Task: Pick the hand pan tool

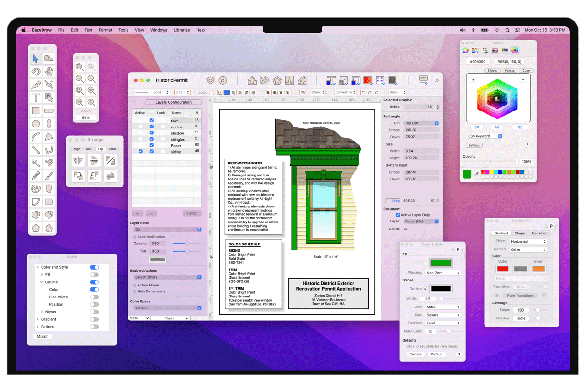Action: 49,71
